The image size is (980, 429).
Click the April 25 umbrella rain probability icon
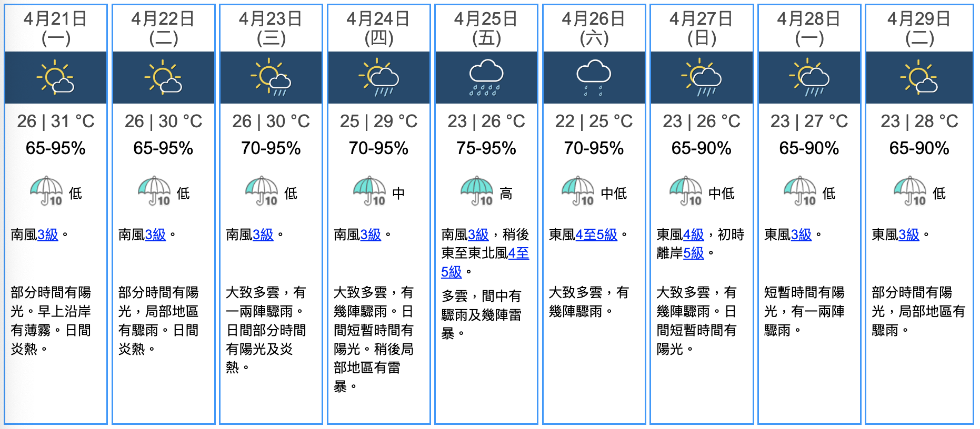(x=477, y=191)
